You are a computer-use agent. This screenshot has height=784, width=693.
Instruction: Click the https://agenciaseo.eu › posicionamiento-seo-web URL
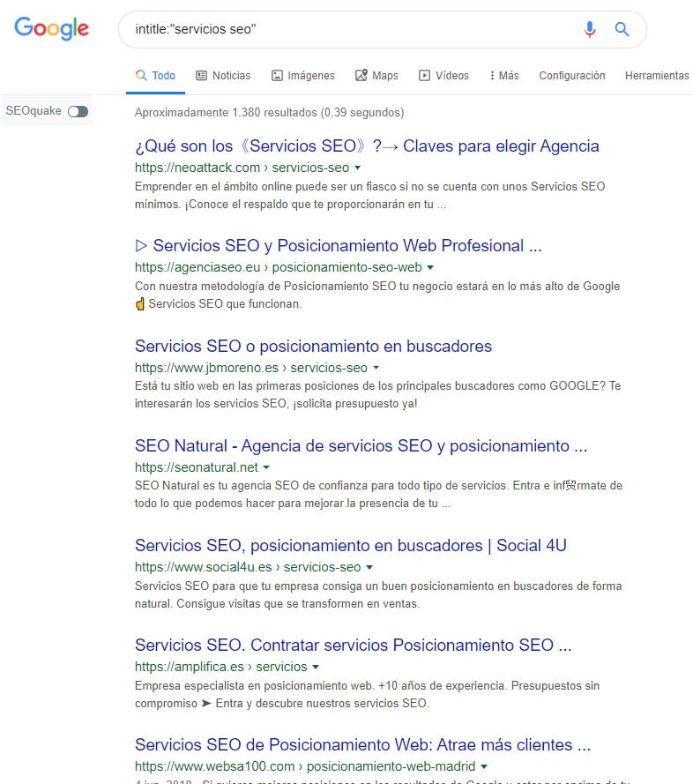pyautogui.click(x=279, y=267)
